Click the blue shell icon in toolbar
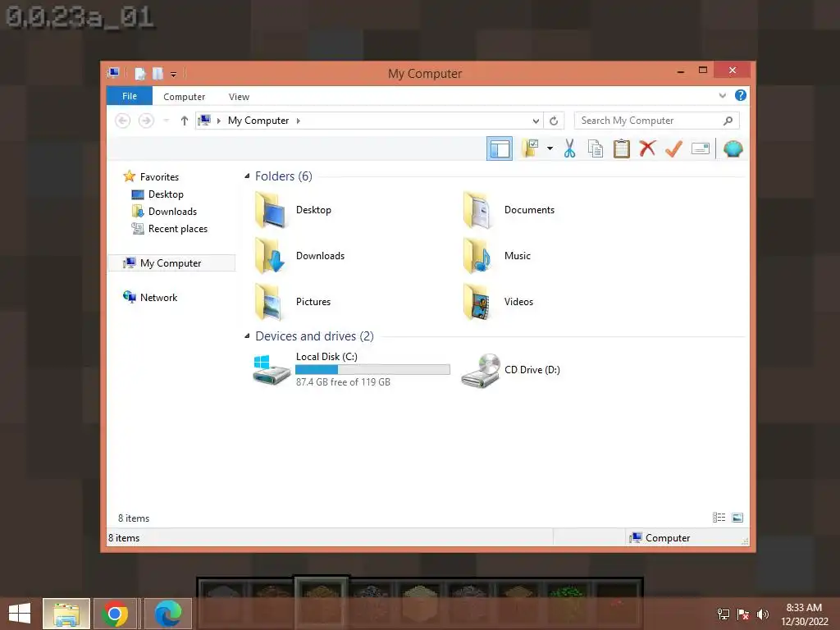This screenshot has height=630, width=840. [733, 148]
